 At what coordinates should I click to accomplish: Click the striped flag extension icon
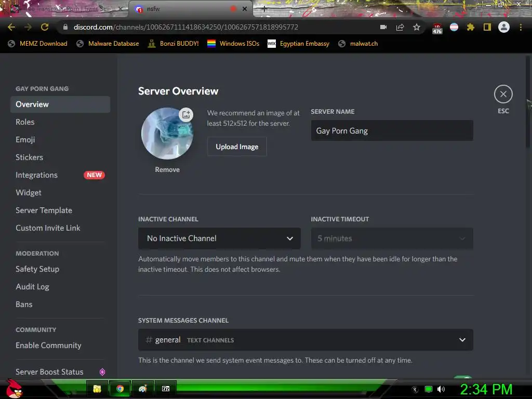pyautogui.click(x=454, y=27)
